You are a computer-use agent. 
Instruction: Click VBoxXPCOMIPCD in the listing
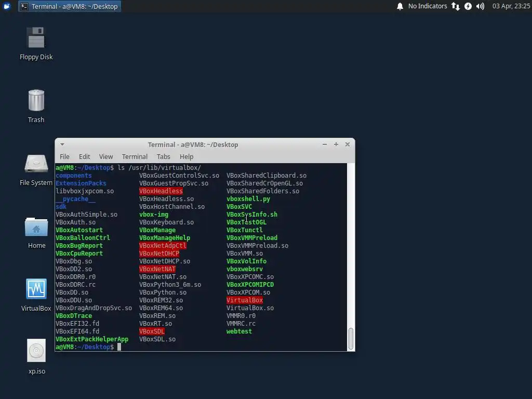[250, 285]
